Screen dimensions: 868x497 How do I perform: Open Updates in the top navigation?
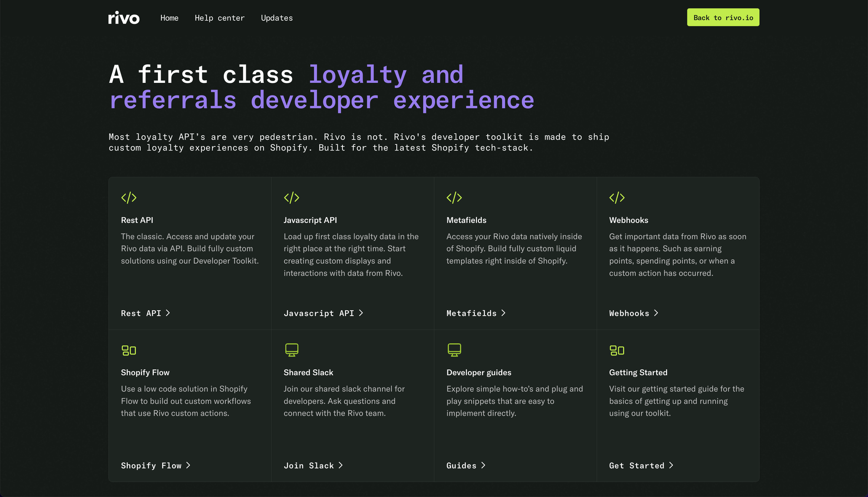(277, 18)
